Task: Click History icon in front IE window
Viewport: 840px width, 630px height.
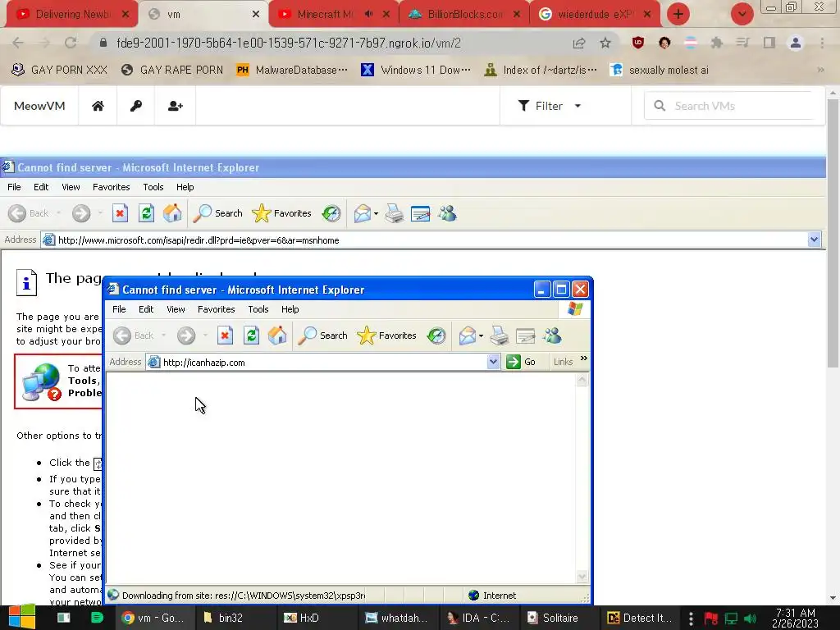Action: 436,336
